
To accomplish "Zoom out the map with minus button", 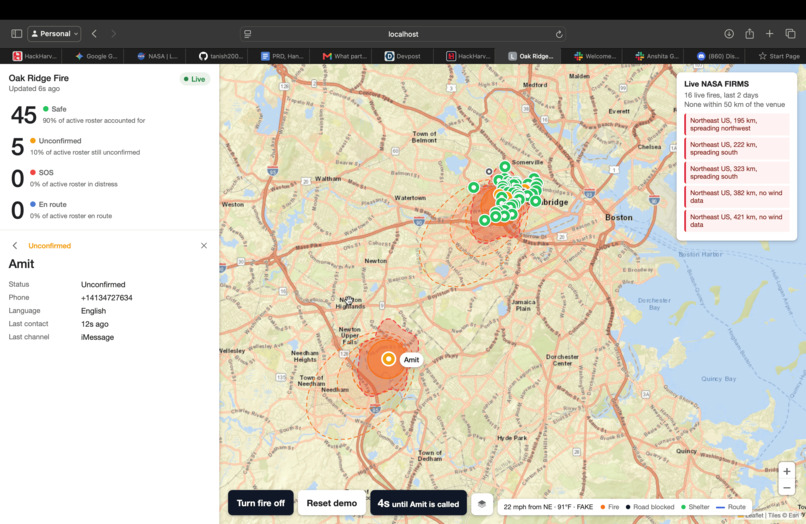I will [786, 487].
